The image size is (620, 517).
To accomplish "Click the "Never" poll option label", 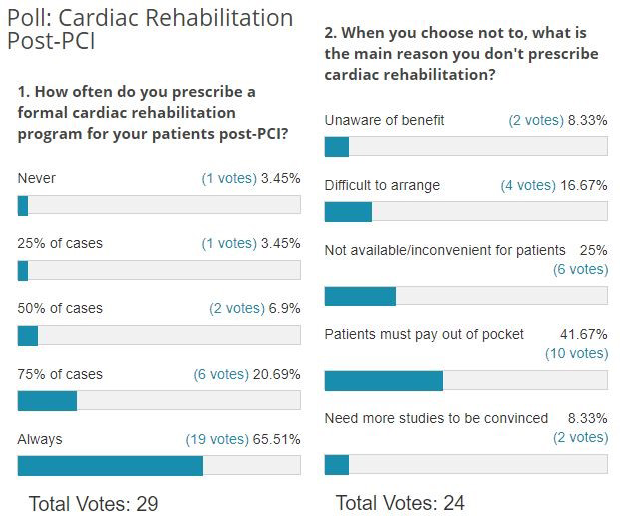I will coord(37,179).
